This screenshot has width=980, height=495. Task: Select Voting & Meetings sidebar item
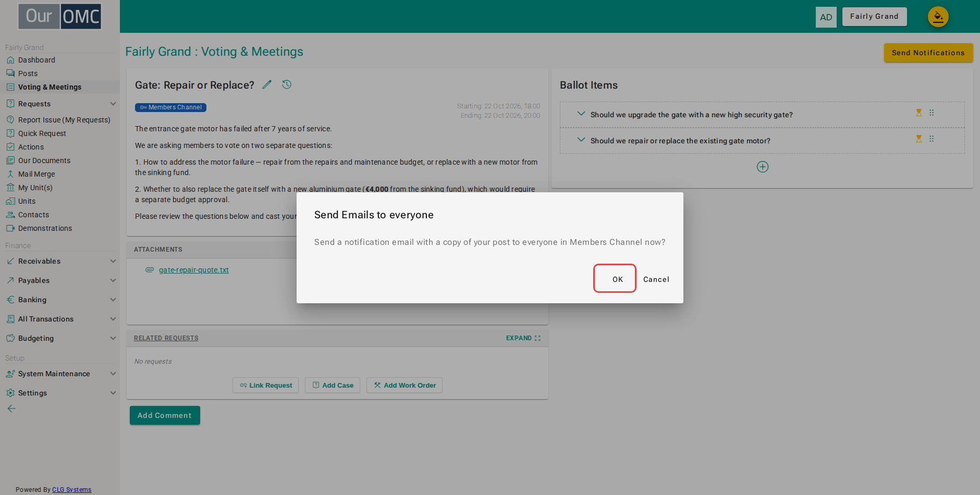click(x=50, y=87)
